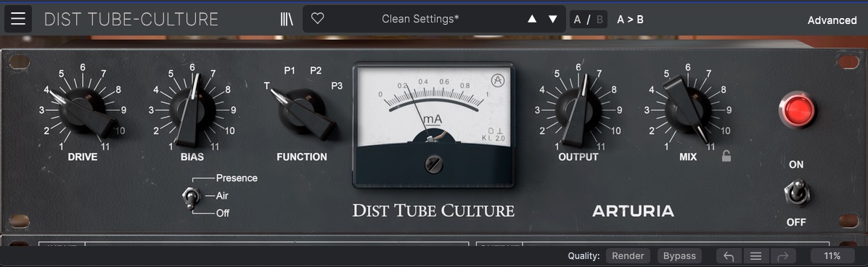Screen dimensions: 868x267
Task: Select next preset with down arrow
Action: 552,19
